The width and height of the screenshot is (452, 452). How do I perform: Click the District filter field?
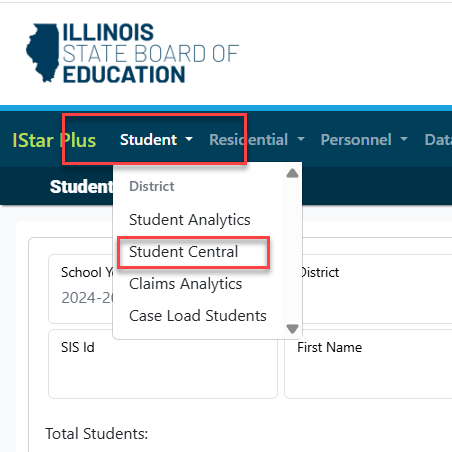(x=377, y=289)
